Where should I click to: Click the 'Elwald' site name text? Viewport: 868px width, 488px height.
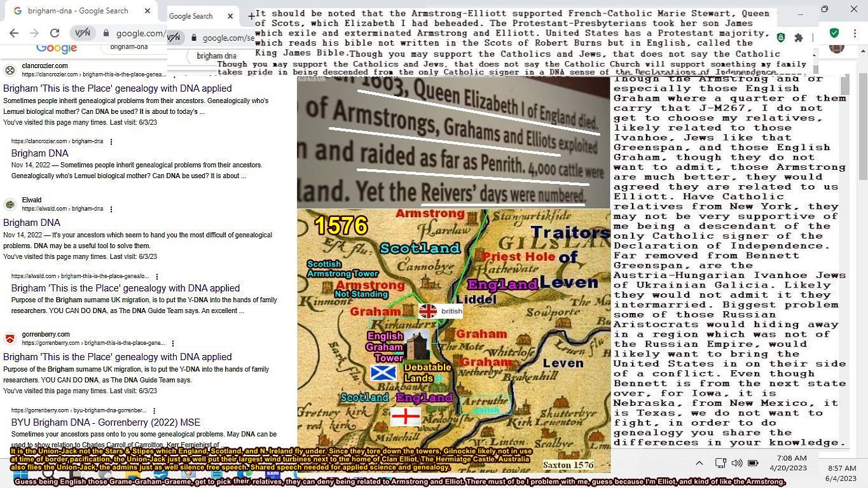(x=32, y=200)
